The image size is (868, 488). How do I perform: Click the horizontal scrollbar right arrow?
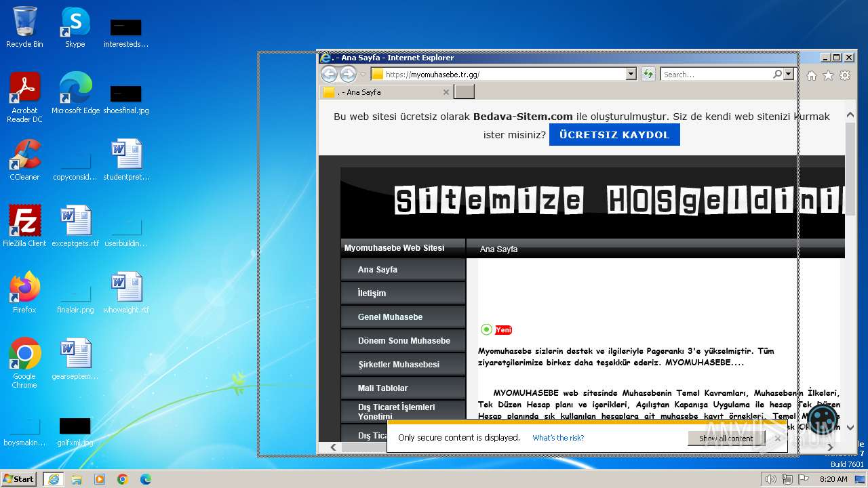pos(830,447)
